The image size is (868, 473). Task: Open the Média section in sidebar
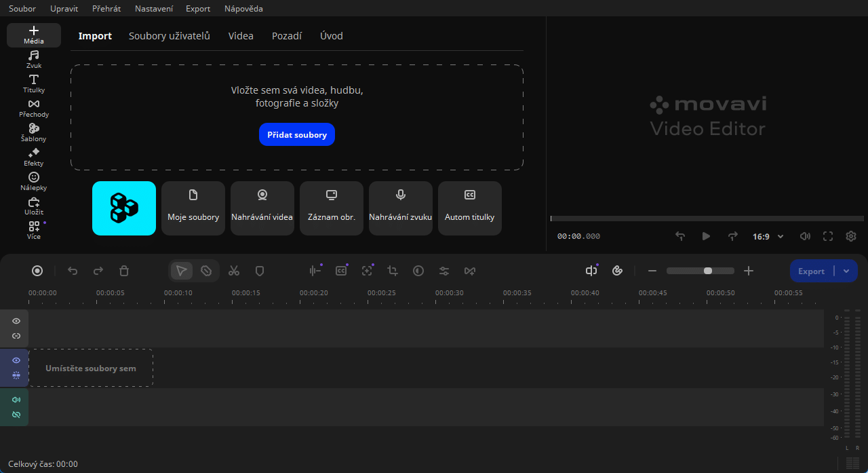[x=34, y=35]
